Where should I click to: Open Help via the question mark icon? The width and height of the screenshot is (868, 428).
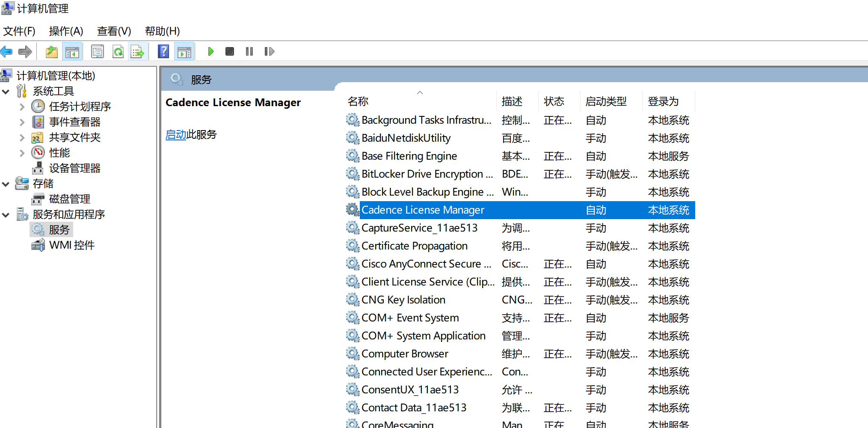click(163, 51)
